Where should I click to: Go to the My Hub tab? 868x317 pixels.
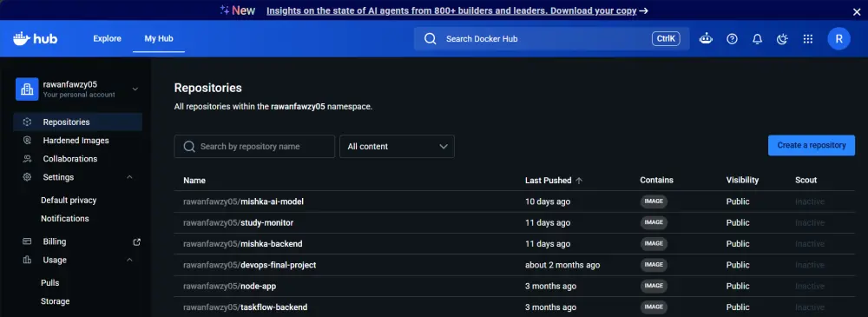(159, 39)
